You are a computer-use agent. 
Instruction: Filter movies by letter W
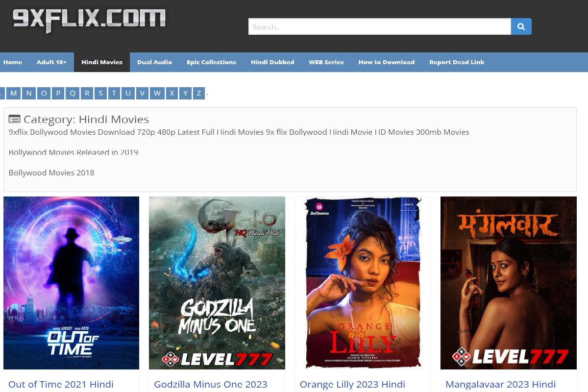click(157, 93)
